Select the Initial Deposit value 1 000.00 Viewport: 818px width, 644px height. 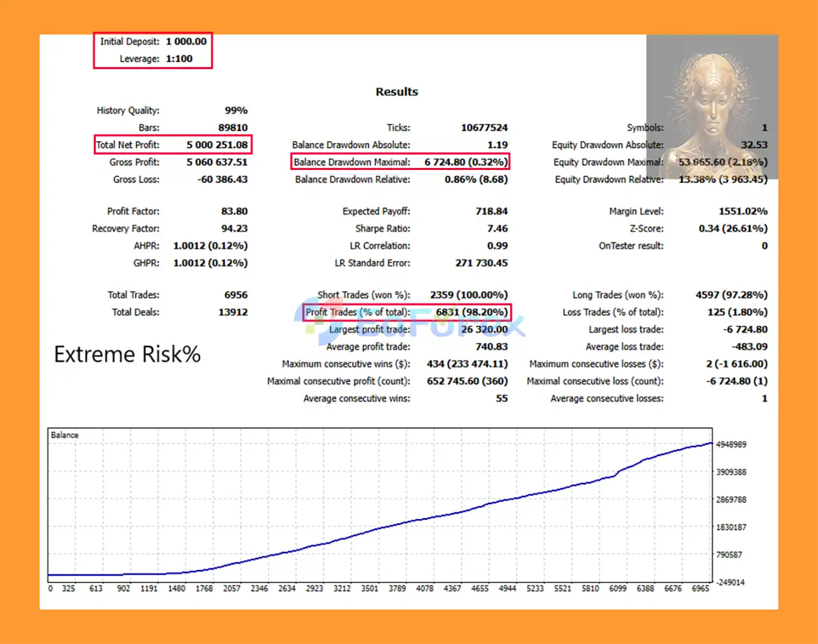click(x=186, y=42)
